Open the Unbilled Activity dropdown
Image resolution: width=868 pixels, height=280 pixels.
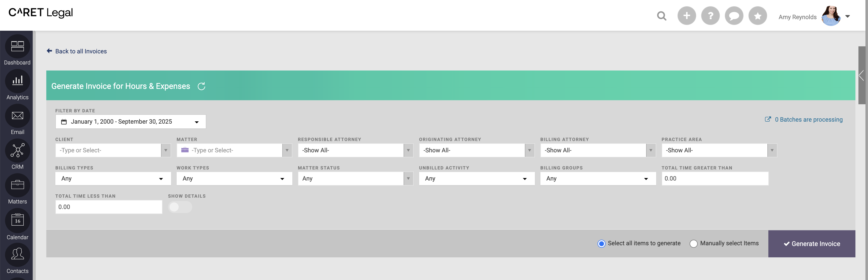477,179
